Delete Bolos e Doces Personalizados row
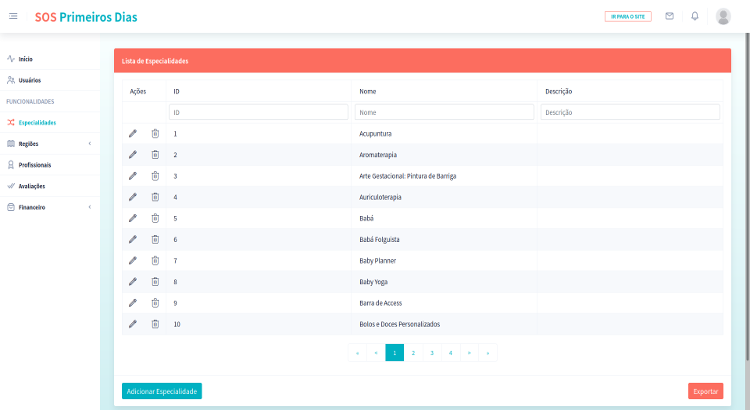 pyautogui.click(x=155, y=324)
